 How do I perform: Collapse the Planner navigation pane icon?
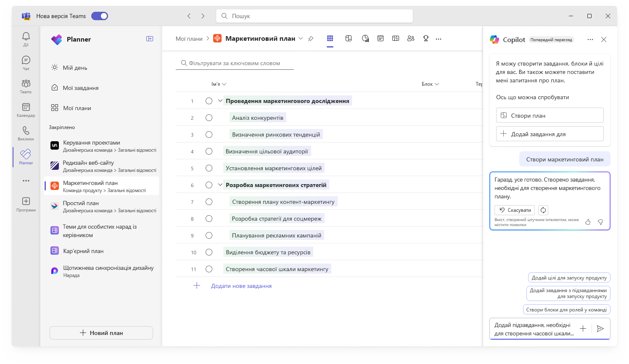(x=150, y=39)
